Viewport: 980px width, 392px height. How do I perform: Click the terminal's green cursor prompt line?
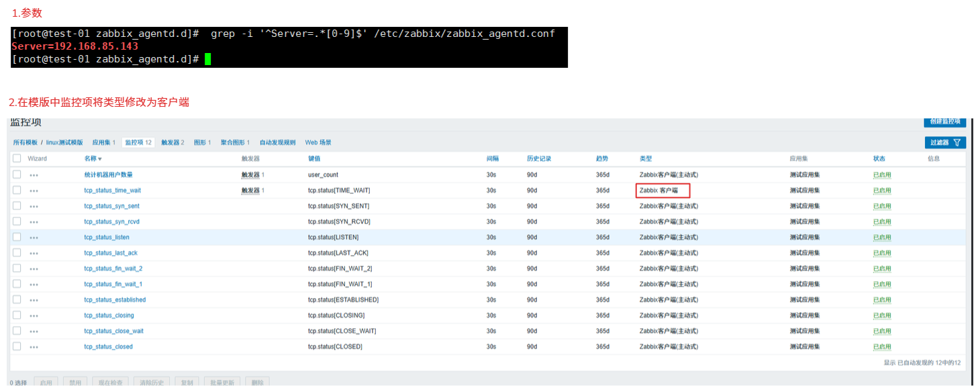pos(111,59)
